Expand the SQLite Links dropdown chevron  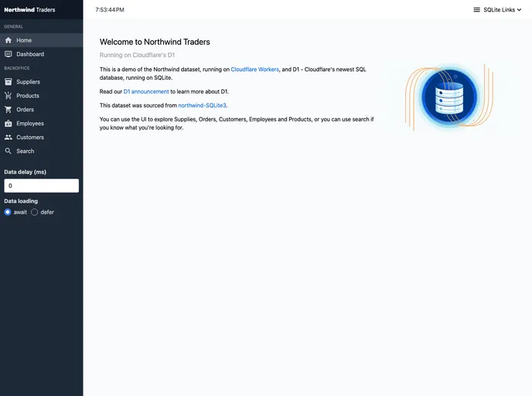click(x=519, y=10)
